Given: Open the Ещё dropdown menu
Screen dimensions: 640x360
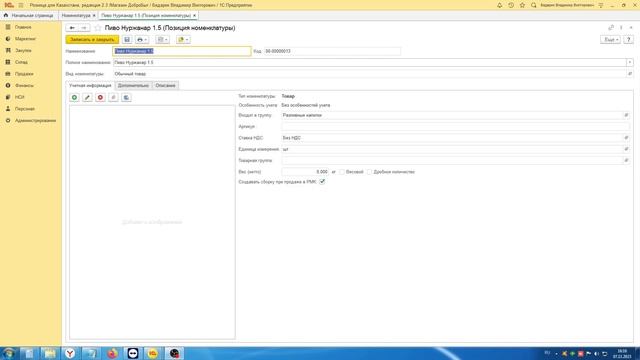Looking at the screenshot, I should point(611,40).
